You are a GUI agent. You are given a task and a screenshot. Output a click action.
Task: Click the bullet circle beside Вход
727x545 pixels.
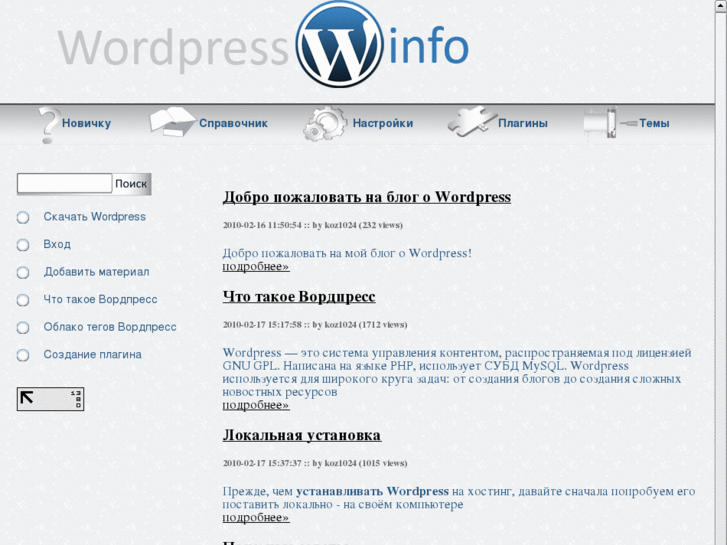(x=23, y=244)
